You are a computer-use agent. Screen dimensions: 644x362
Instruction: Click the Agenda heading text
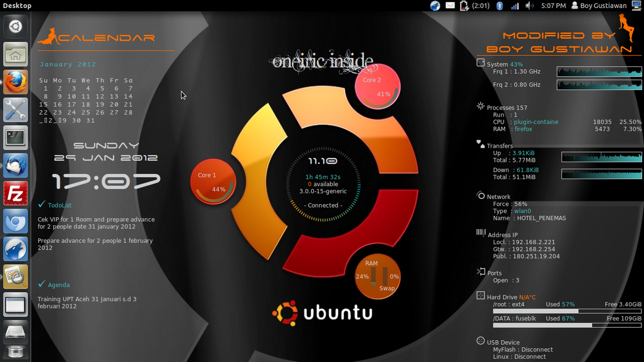(x=59, y=285)
